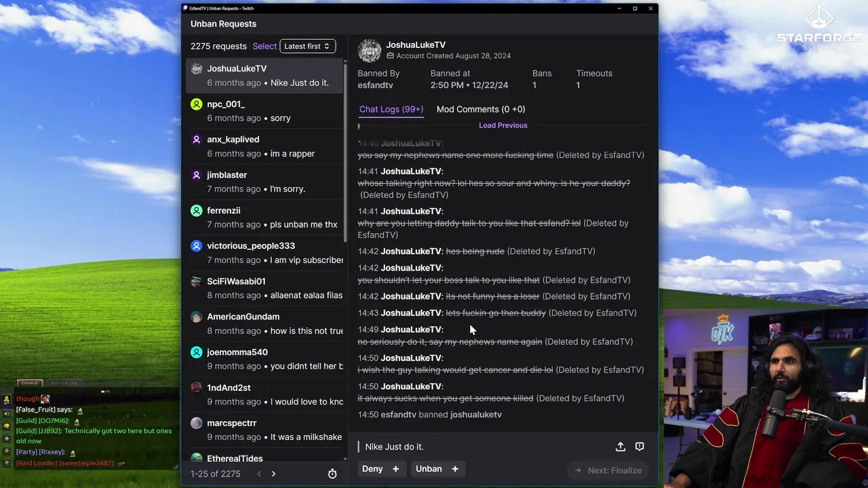Click '1-25 of 2275' pagination text
Image resolution: width=868 pixels, height=488 pixels.
(x=216, y=474)
